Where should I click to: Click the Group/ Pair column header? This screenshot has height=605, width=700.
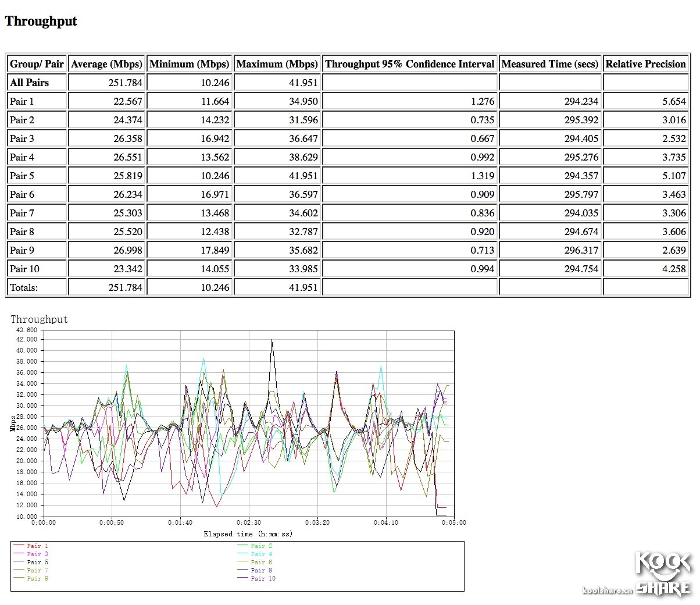(x=37, y=64)
